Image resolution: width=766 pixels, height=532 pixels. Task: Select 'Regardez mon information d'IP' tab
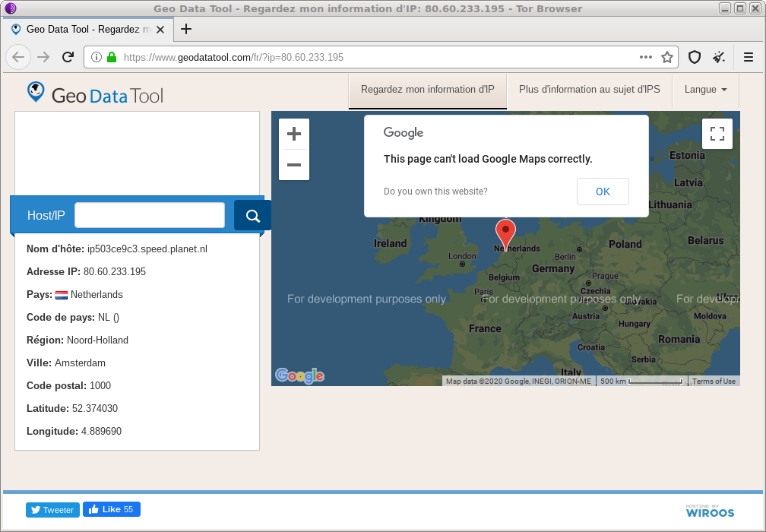pyautogui.click(x=427, y=90)
